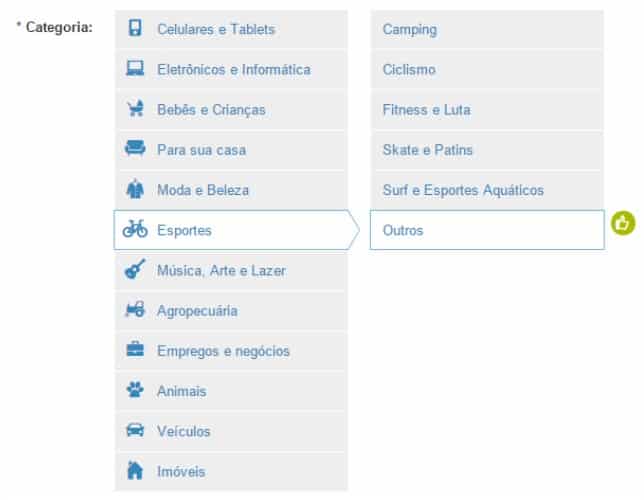Choose the Ciclismo subcategory
Image resolution: width=644 pixels, height=500 pixels.
pyautogui.click(x=487, y=69)
